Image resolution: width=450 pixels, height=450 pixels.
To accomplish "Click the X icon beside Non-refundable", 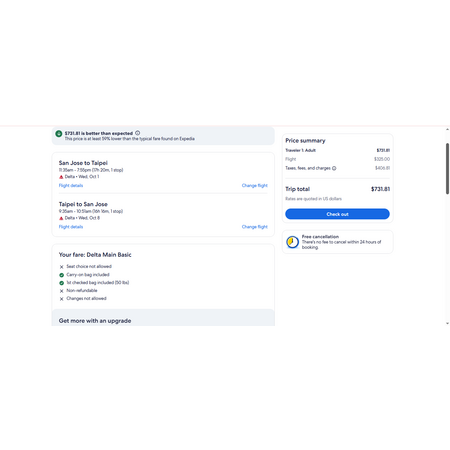I will pyautogui.click(x=61, y=291).
